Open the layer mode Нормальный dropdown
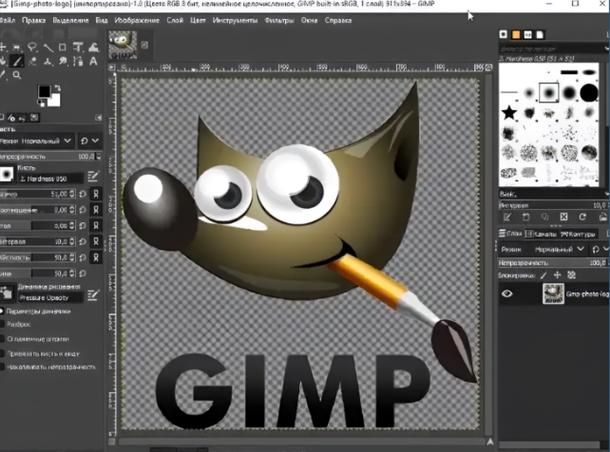Image resolution: width=610 pixels, height=452 pixels. point(559,249)
